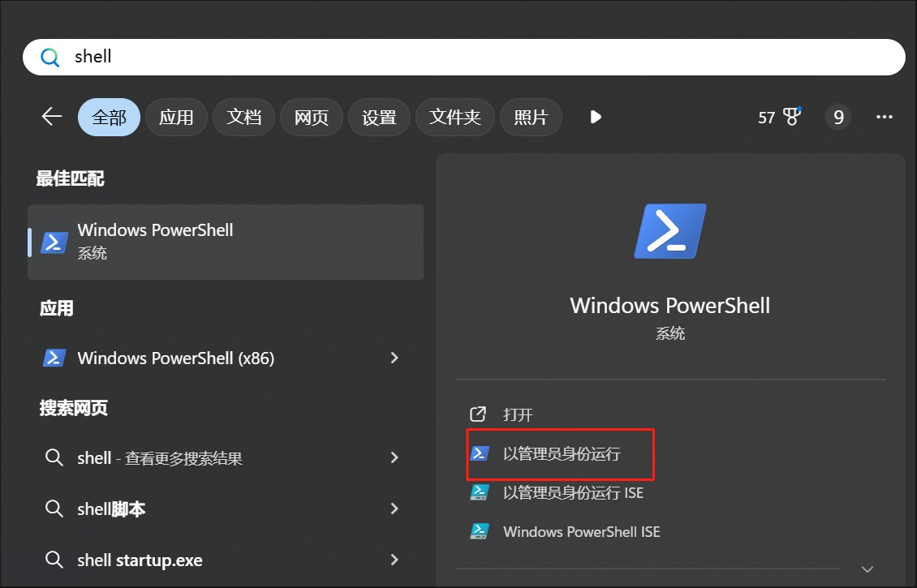The height and width of the screenshot is (588, 917).
Task: Go back with the left arrow
Action: click(x=52, y=117)
